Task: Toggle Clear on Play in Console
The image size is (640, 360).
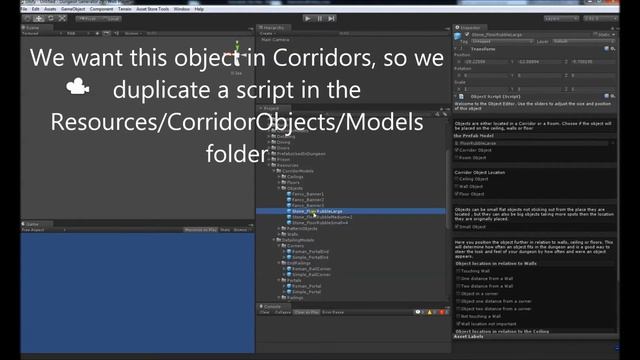Action: point(307,312)
